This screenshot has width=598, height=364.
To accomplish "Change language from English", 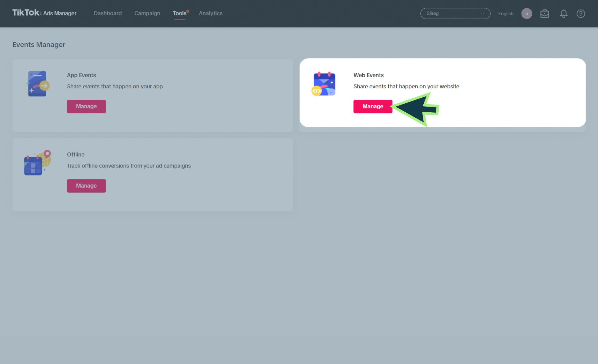I will (x=506, y=14).
